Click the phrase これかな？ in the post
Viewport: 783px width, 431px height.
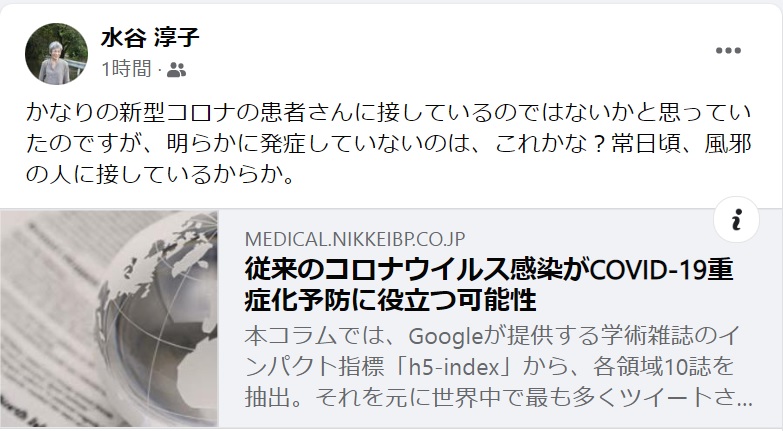tap(548, 144)
